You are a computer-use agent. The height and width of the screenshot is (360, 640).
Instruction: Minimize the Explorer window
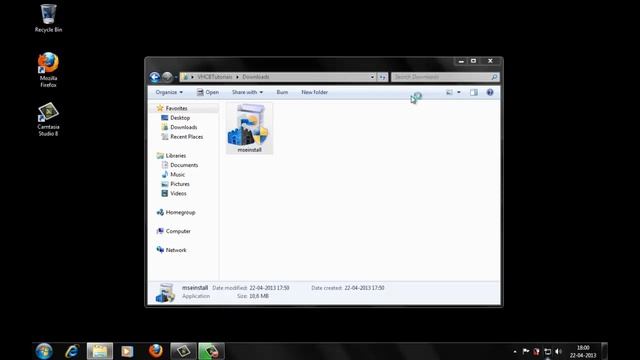[x=461, y=61]
